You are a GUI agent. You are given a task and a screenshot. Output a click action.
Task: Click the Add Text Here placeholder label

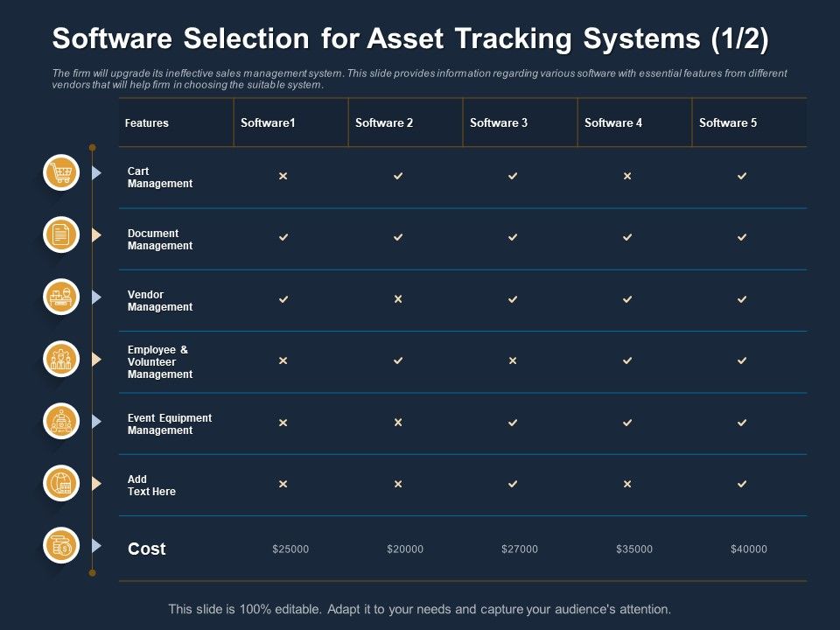click(x=151, y=486)
